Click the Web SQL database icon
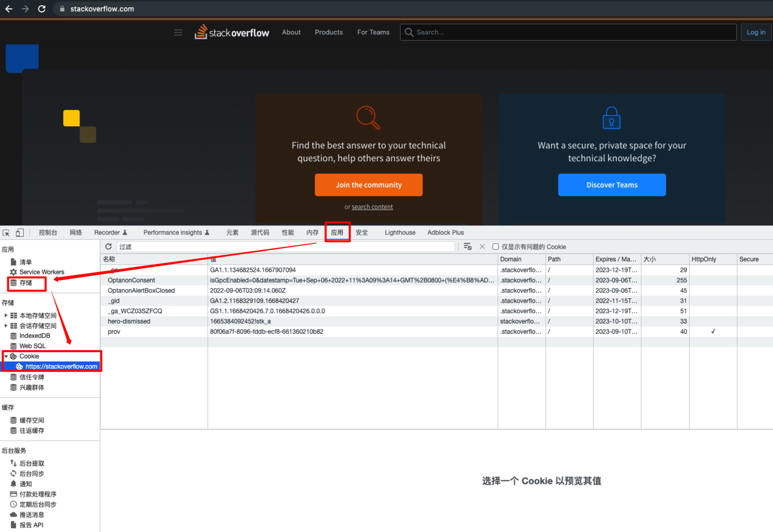The height and width of the screenshot is (532, 773). point(13,346)
